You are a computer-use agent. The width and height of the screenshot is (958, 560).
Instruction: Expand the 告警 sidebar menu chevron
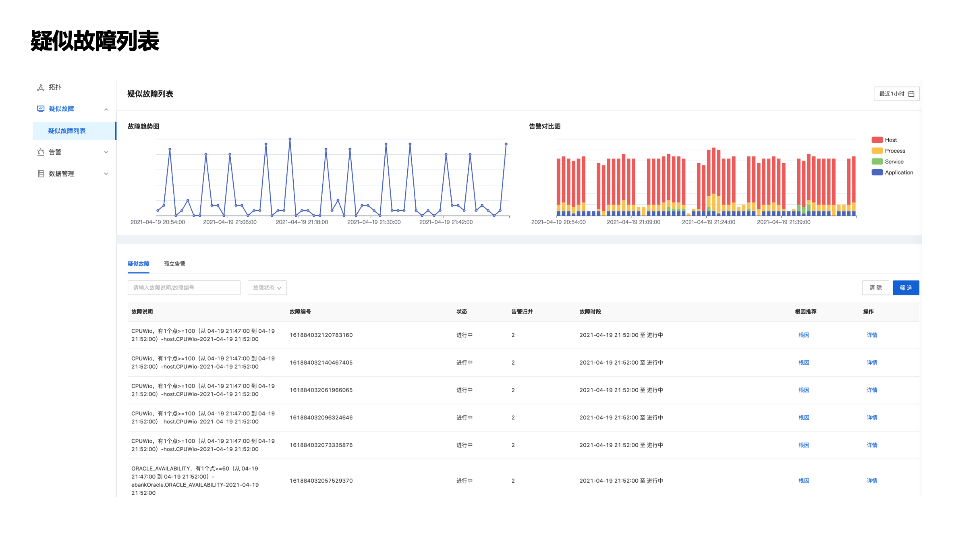pos(106,152)
